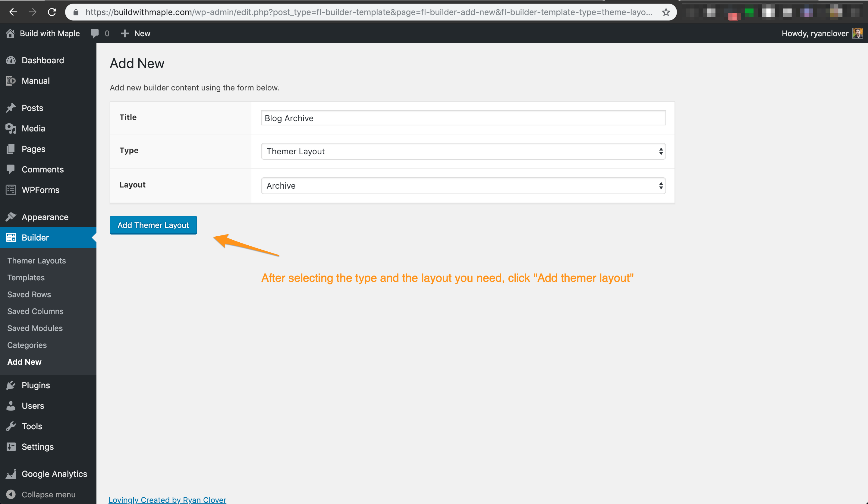Click the Posts pushpin icon

point(11,108)
